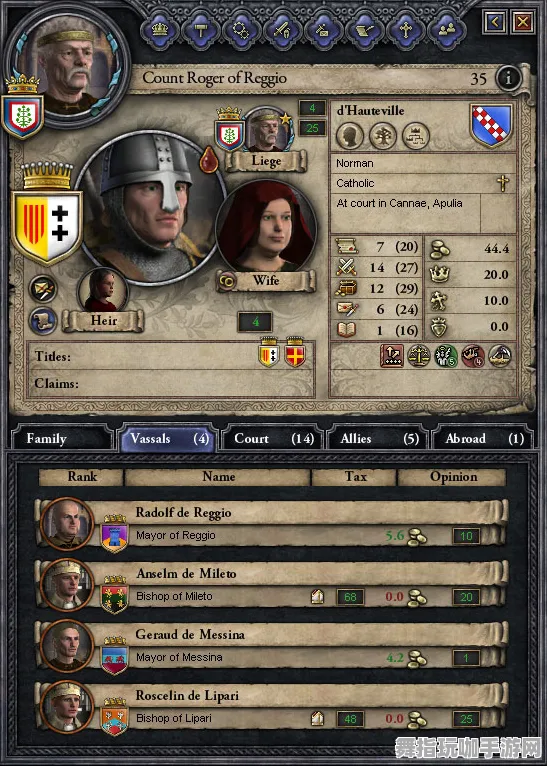Sort vassals by Opinion column
Screen dimensions: 547x766
coord(452,477)
